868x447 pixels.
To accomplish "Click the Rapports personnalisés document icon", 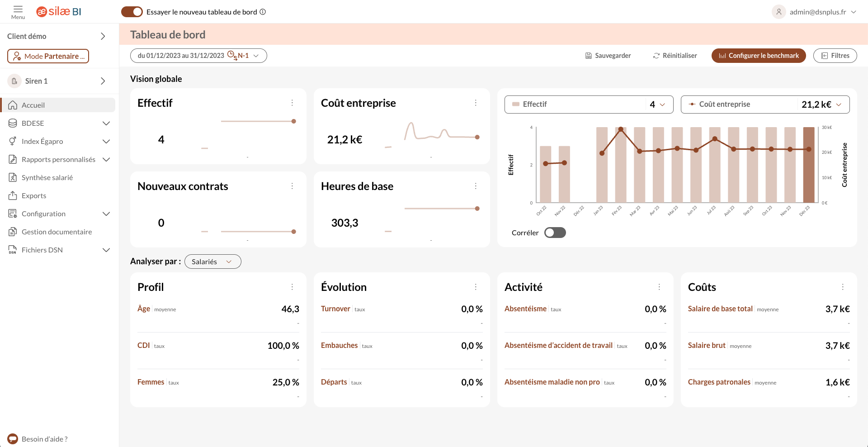I will pyautogui.click(x=13, y=159).
